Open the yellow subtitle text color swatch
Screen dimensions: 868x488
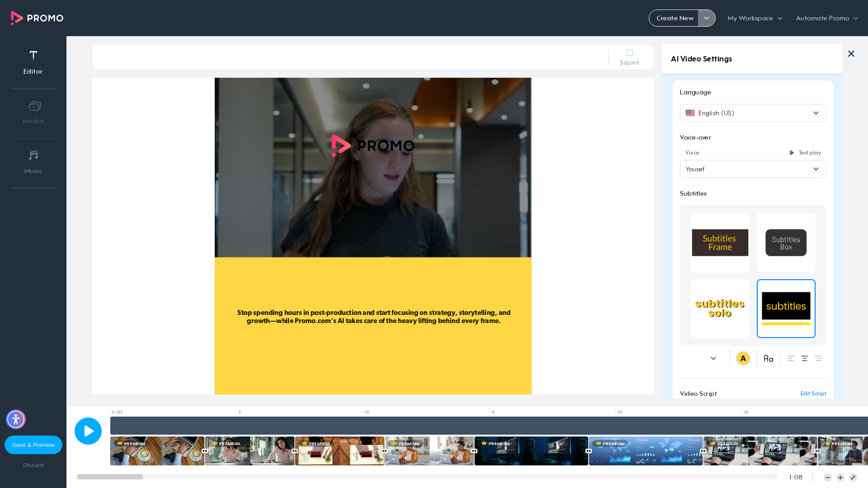pos(743,358)
